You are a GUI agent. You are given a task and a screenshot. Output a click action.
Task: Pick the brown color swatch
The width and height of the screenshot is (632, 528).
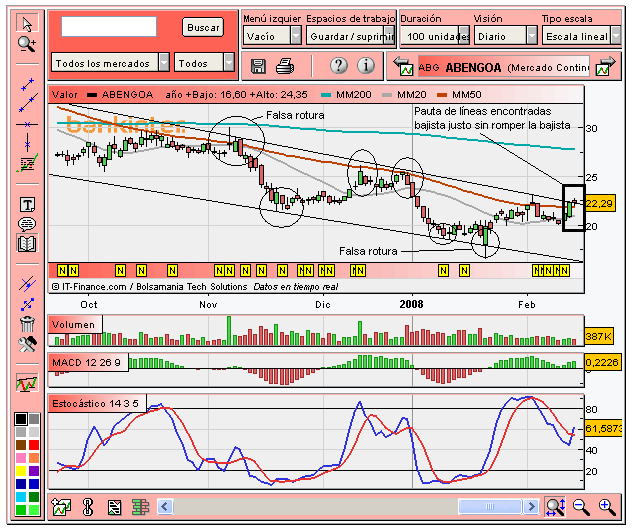[x=21, y=445]
